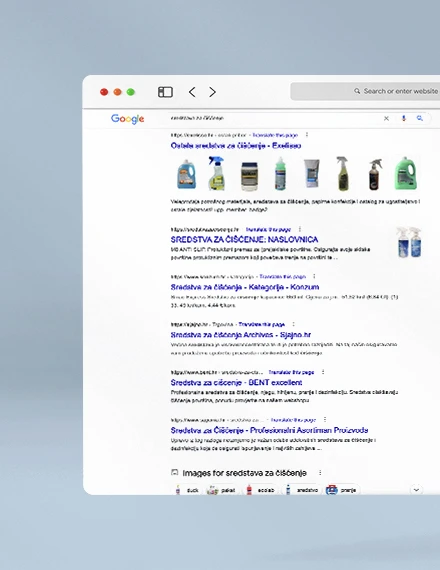
Task: Start voice search with microphone icon
Action: pos(404,118)
